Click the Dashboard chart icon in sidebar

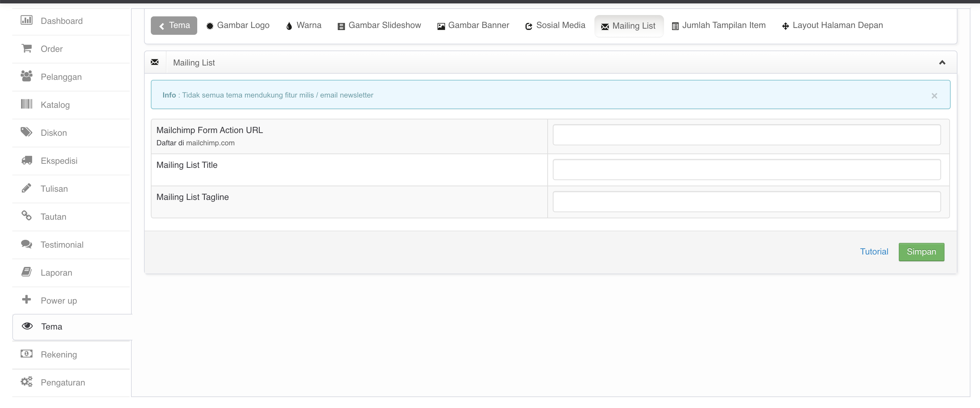tap(26, 20)
